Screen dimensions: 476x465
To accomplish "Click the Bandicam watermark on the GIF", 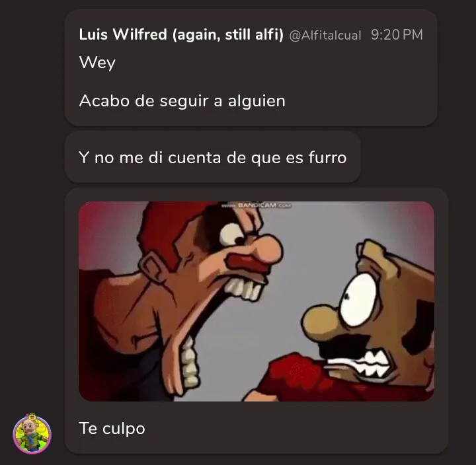I will point(257,205).
